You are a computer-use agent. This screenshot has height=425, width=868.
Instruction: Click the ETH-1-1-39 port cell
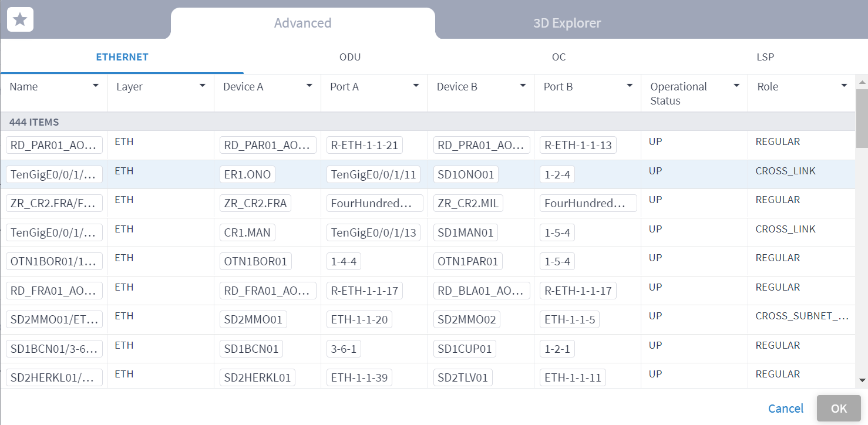click(359, 377)
